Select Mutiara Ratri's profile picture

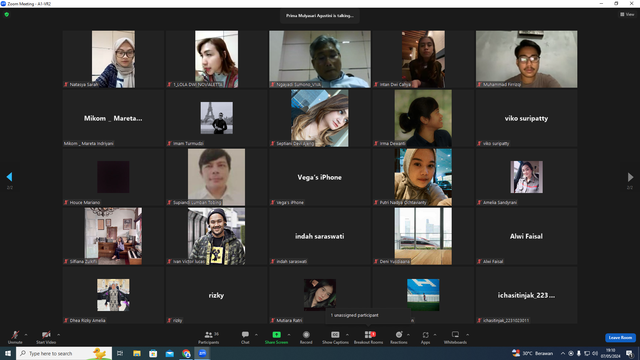coord(320,295)
